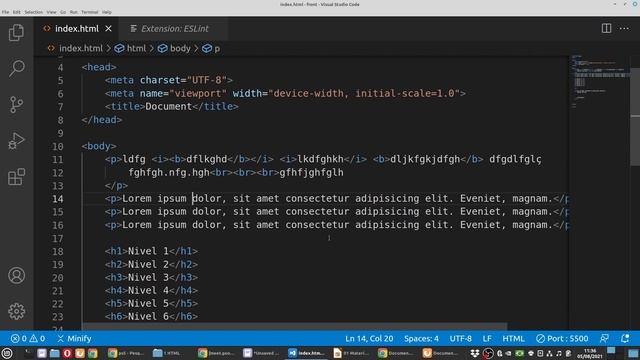The height and width of the screenshot is (360, 640).
Task: Open the Source Control view
Action: (16, 104)
